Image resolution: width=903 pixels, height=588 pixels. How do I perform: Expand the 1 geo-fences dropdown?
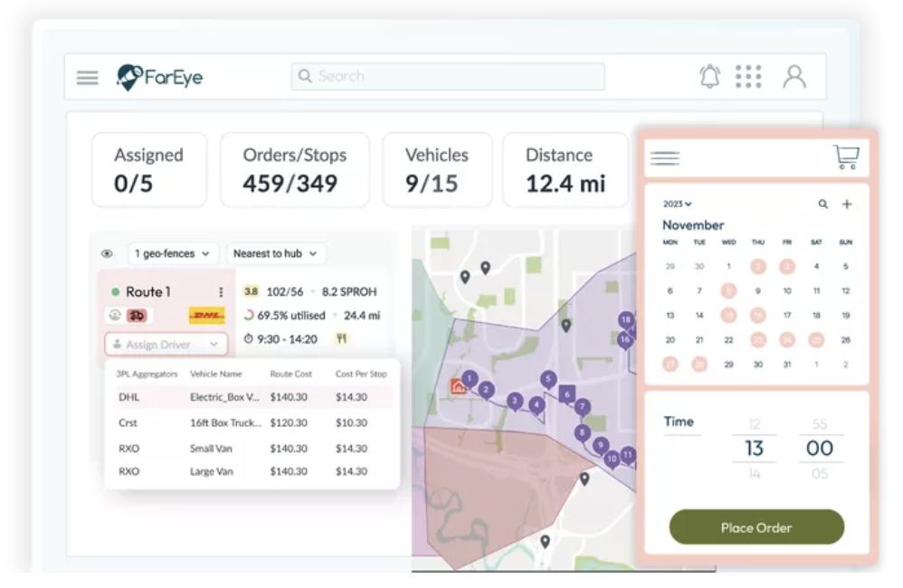(x=172, y=253)
